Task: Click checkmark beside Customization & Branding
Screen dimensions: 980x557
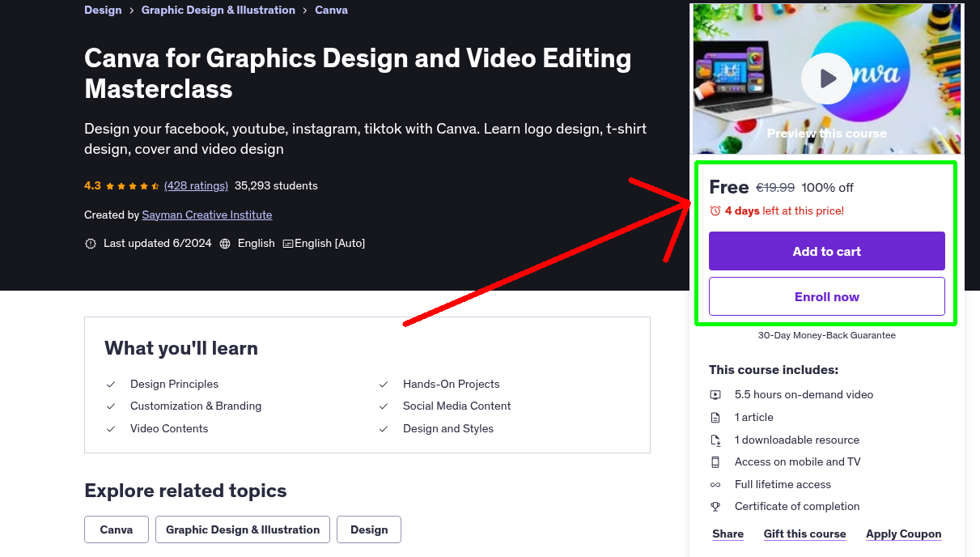Action: click(111, 406)
